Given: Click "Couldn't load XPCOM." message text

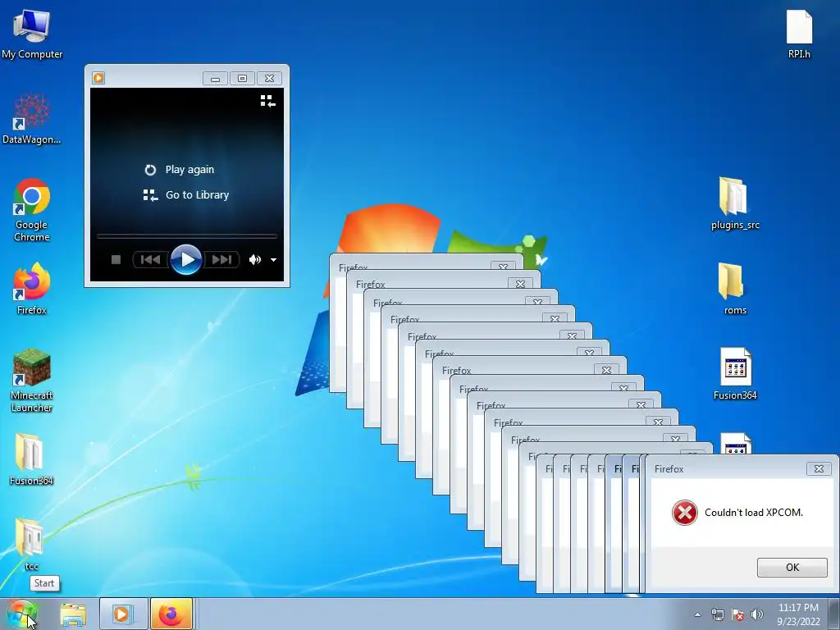Looking at the screenshot, I should tap(754, 513).
